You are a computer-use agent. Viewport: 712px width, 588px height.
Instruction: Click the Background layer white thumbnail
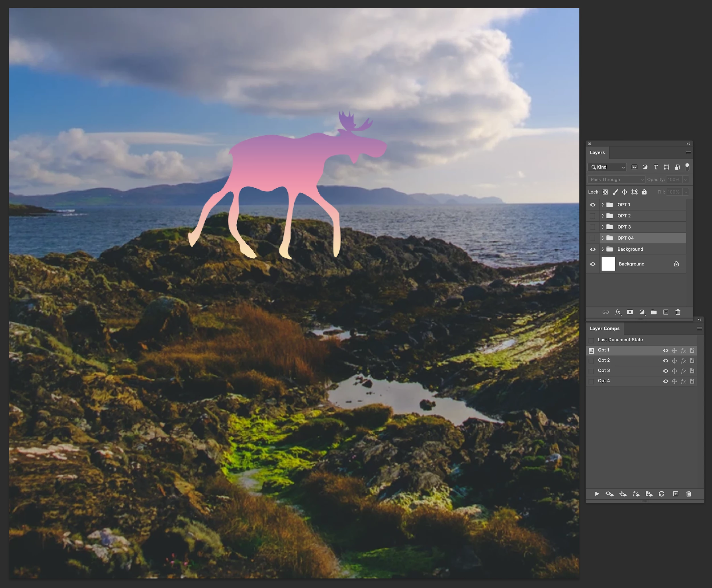[x=608, y=264]
